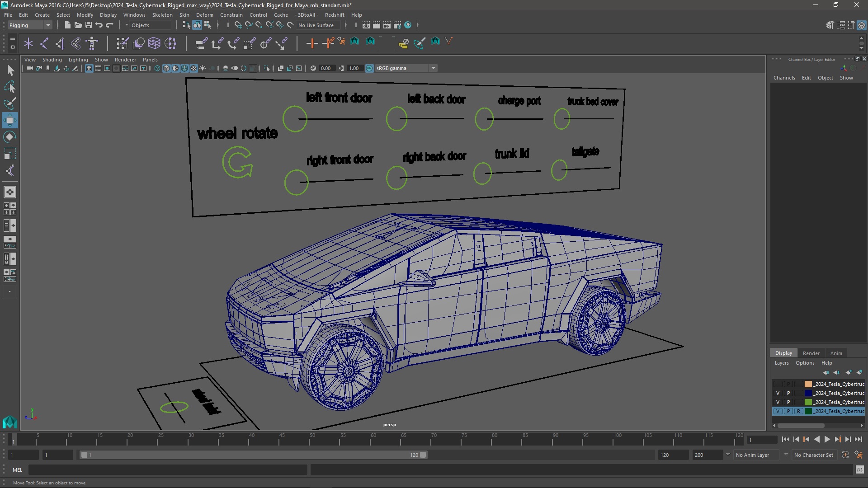
Task: Open the HumanIK character figure shelf icon
Action: click(x=92, y=43)
